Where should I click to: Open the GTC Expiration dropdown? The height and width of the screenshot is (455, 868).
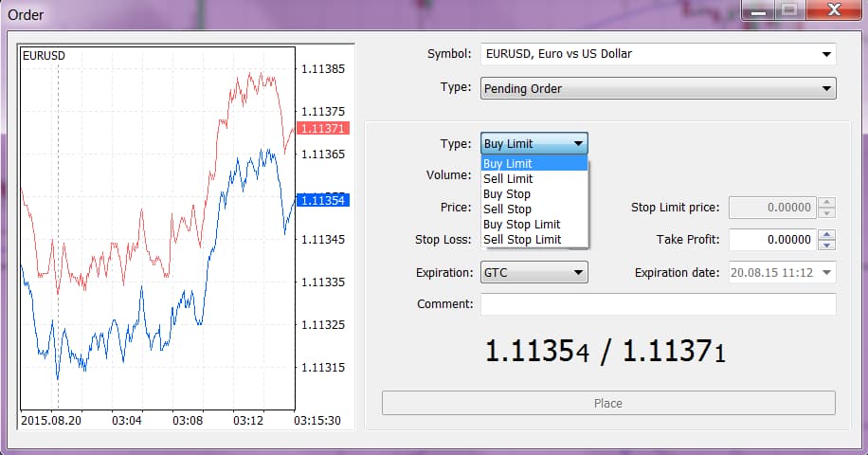click(x=534, y=272)
